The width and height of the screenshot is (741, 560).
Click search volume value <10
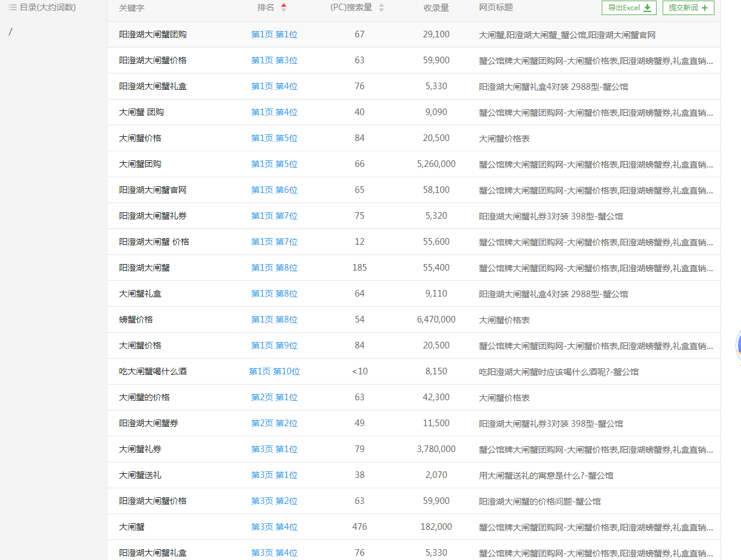pos(359,371)
